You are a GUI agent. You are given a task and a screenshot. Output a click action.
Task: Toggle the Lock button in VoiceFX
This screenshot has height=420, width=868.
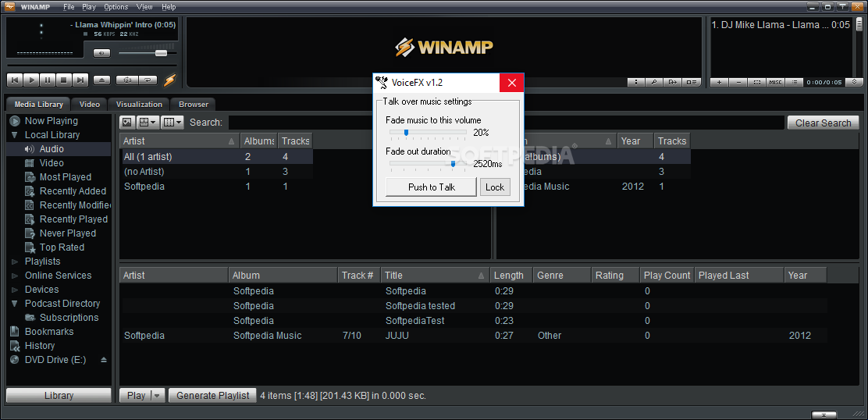pos(494,187)
